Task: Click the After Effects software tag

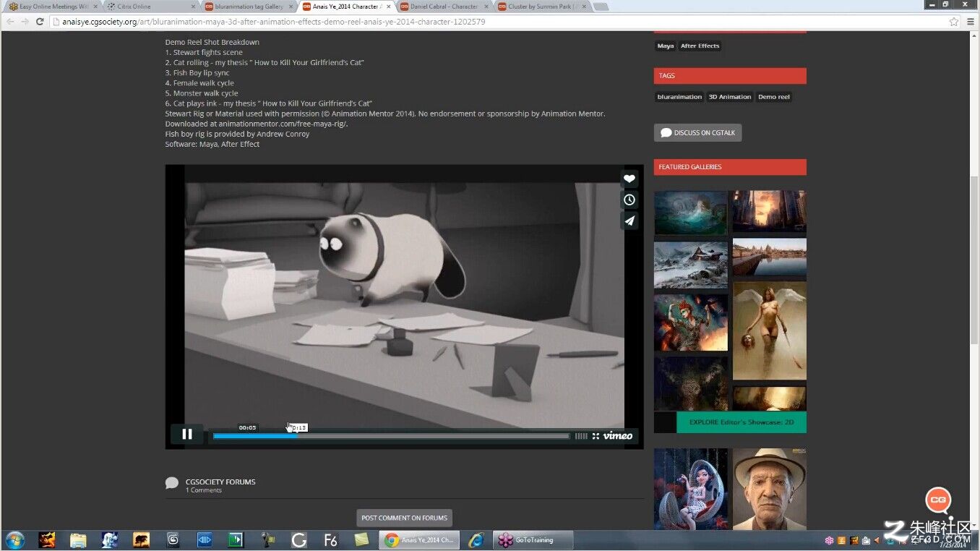Action: tap(700, 46)
